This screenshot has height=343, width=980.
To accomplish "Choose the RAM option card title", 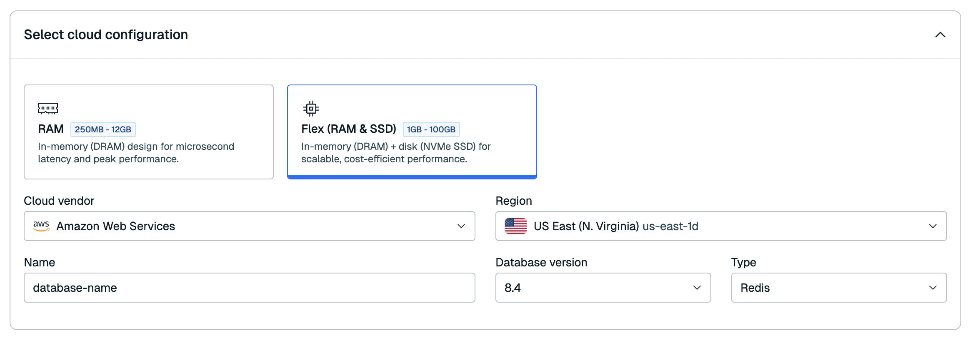I will tap(51, 129).
